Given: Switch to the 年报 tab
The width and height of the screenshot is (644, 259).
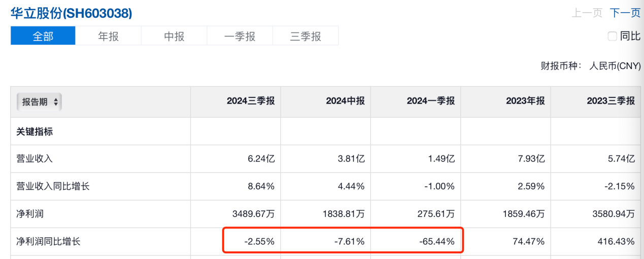Looking at the screenshot, I should click(108, 36).
